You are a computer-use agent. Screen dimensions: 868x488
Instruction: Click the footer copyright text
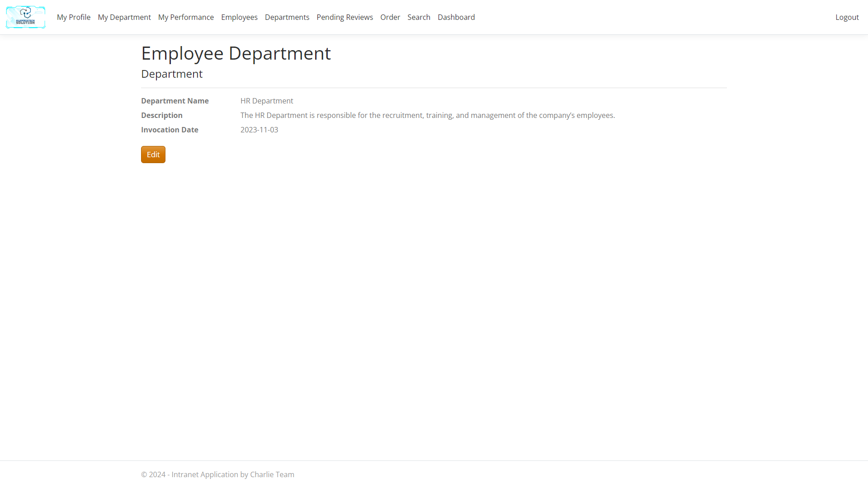tap(217, 474)
